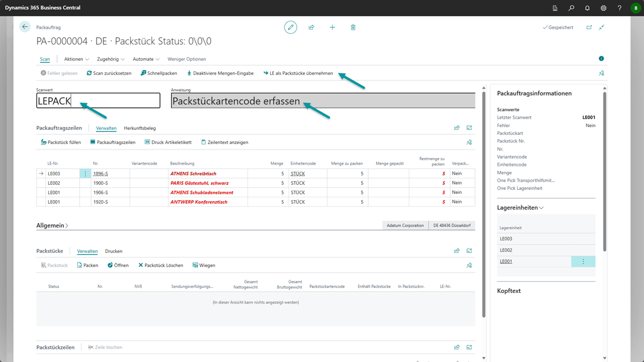Open the notifications bell icon

click(587, 8)
